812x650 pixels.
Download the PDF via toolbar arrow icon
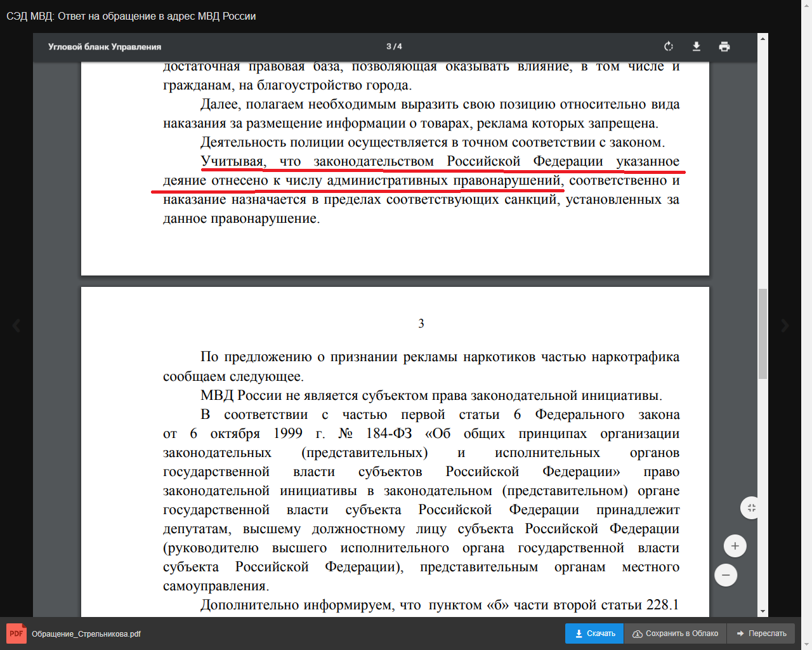click(696, 46)
